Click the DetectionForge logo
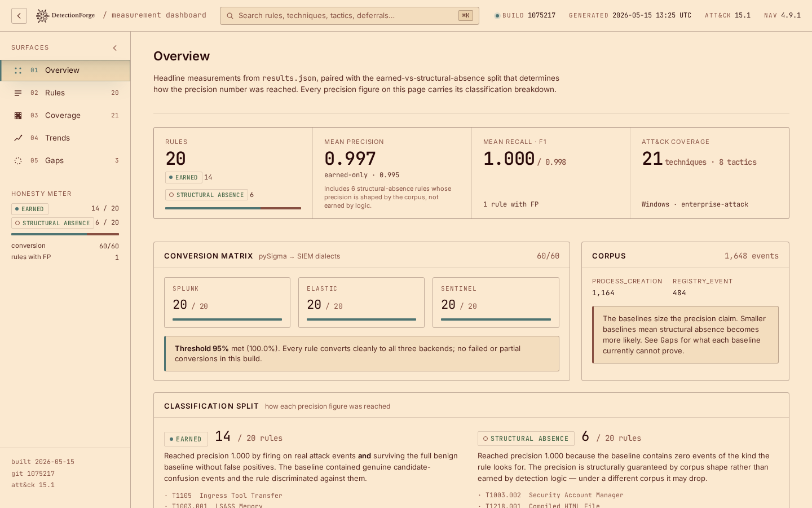Viewport: 812px width, 508px height. click(65, 16)
